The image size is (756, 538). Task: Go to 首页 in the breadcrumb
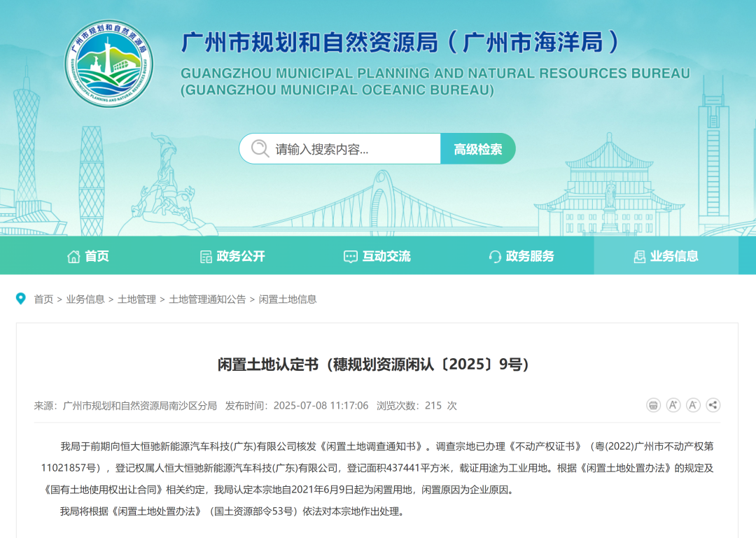point(43,299)
